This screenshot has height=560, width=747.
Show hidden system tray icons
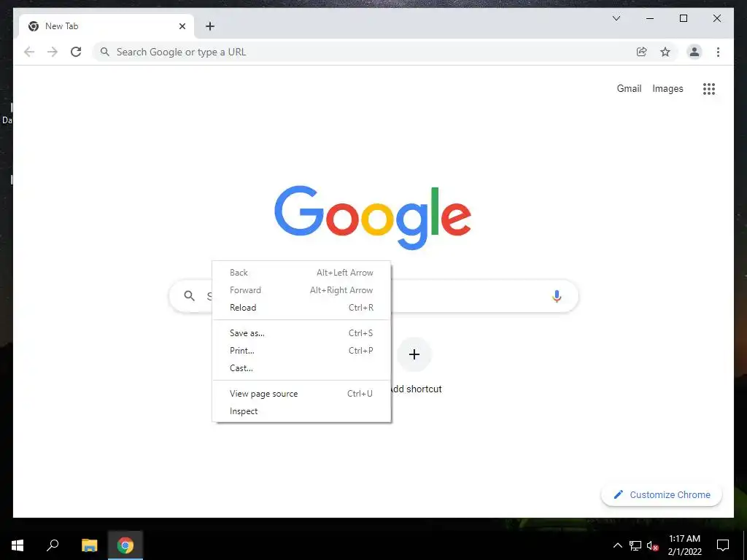(x=617, y=545)
